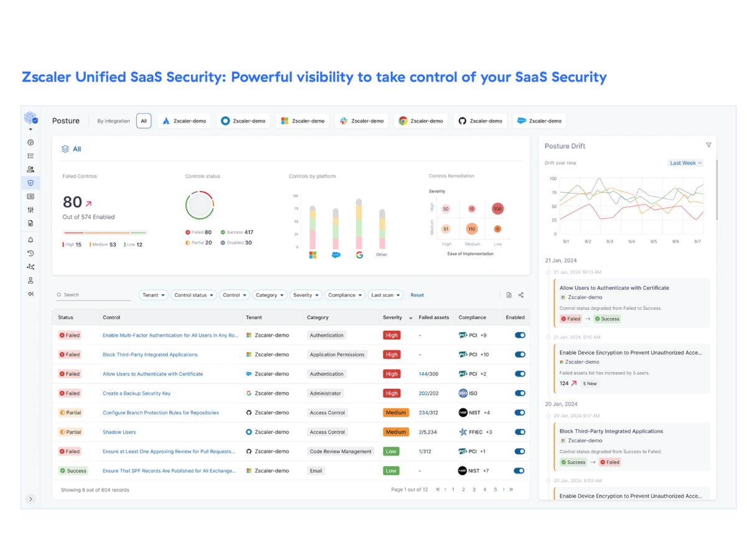Click the Search input field

(93, 295)
